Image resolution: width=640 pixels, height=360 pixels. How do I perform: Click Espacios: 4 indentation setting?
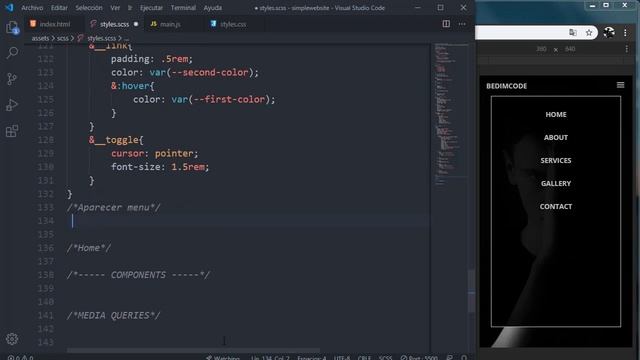[311, 357]
